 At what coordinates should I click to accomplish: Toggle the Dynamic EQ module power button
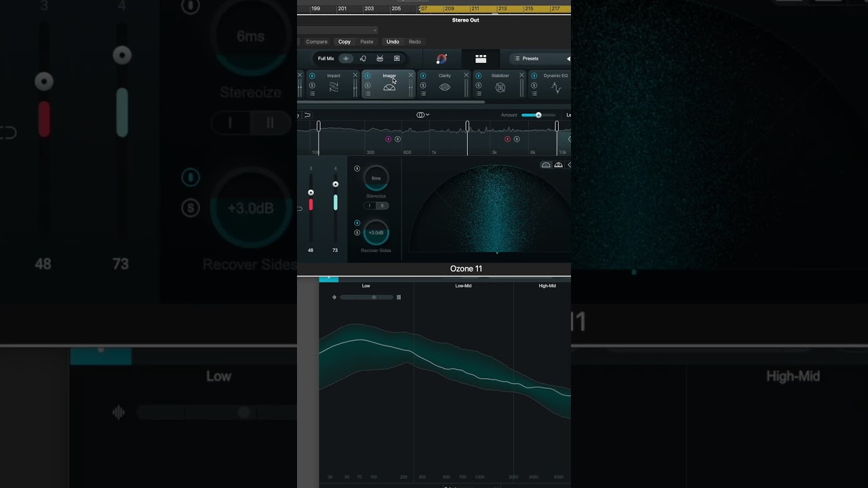point(534,76)
